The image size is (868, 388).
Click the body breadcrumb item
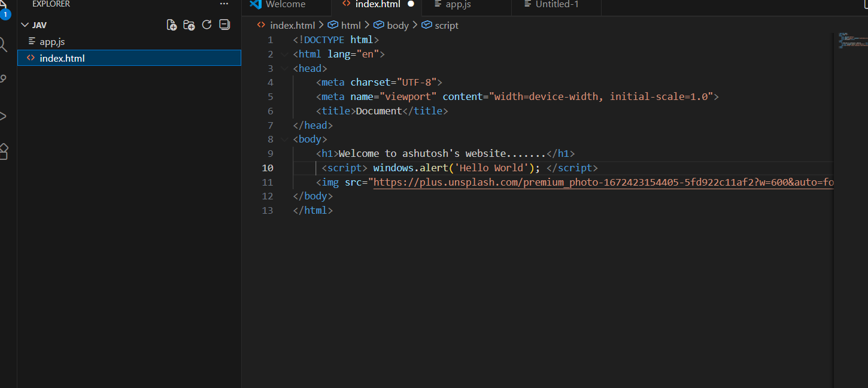(x=397, y=25)
